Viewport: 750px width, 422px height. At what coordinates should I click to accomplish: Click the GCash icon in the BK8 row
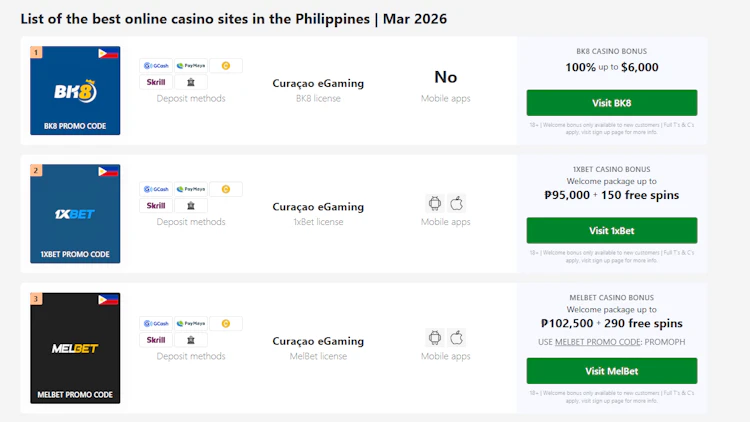click(x=156, y=66)
